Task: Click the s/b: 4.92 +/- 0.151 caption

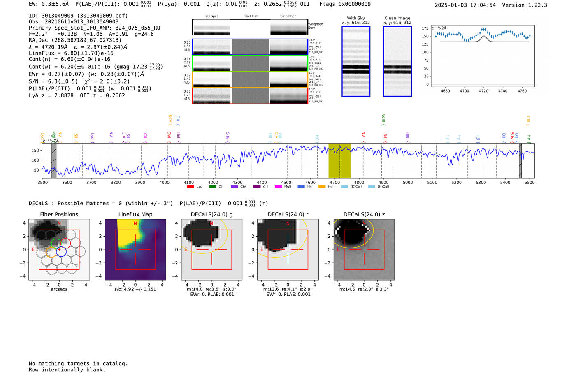Action: point(135,289)
